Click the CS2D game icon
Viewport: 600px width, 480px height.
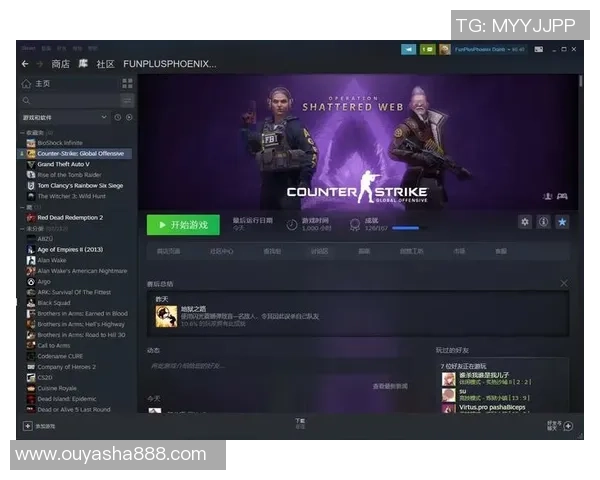point(31,378)
